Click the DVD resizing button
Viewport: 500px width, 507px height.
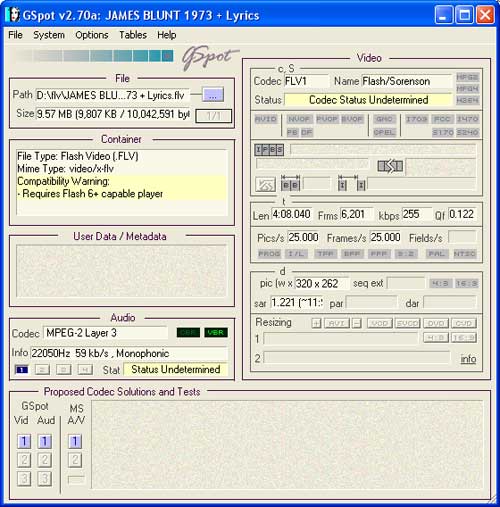coord(436,323)
